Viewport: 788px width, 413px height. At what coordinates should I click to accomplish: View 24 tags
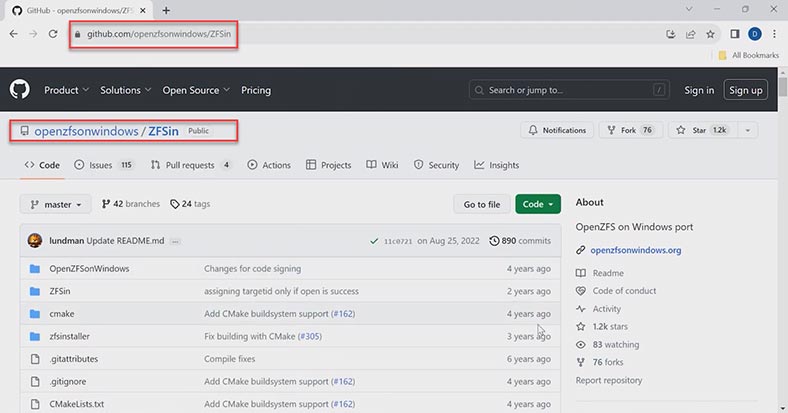[190, 204]
